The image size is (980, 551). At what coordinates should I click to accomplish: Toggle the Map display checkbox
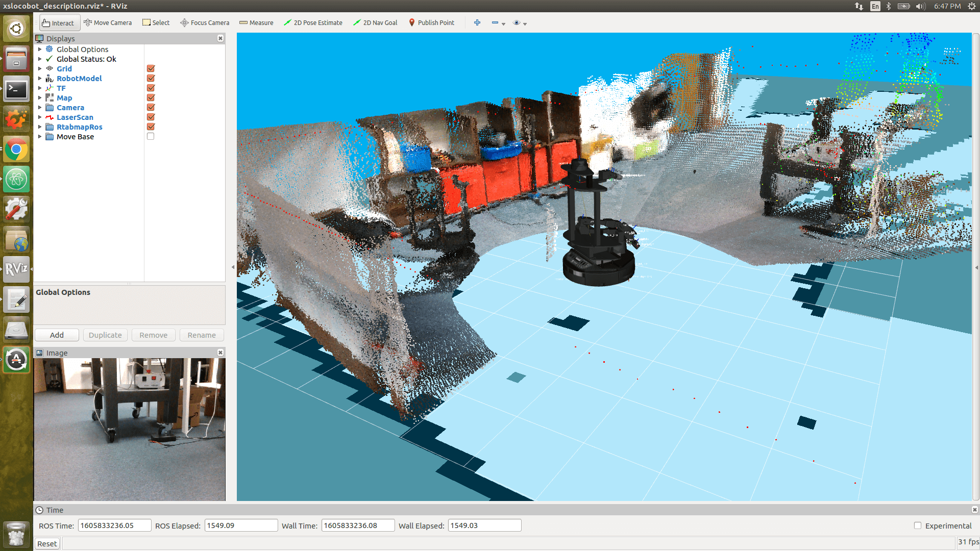click(151, 97)
